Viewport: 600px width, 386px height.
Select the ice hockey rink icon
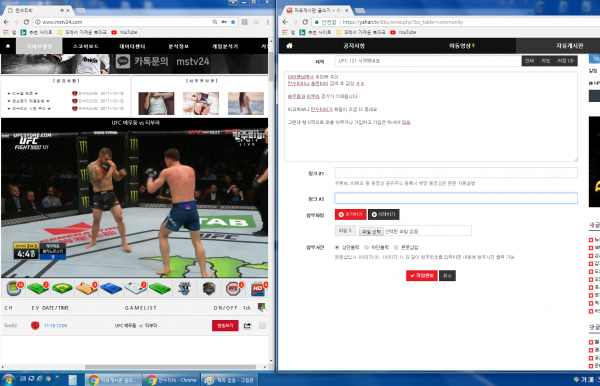pyautogui.click(x=135, y=288)
